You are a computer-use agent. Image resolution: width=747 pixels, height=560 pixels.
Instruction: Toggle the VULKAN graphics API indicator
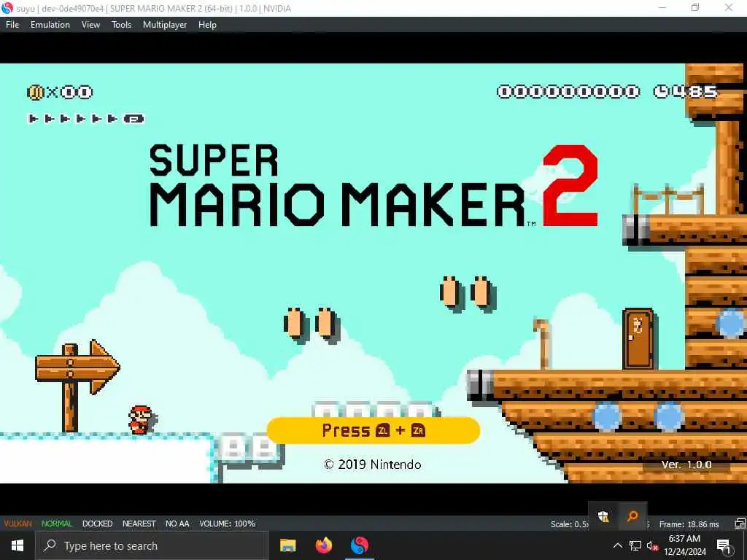(18, 524)
